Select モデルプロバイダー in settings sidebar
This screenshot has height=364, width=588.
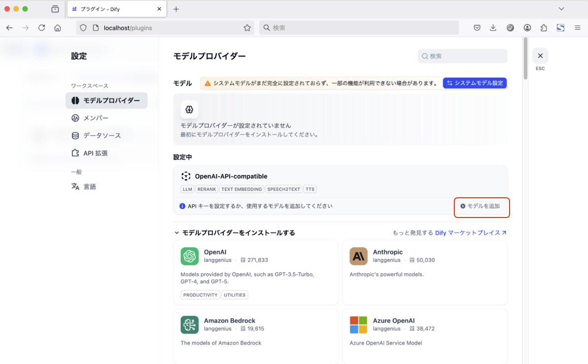click(x=107, y=101)
